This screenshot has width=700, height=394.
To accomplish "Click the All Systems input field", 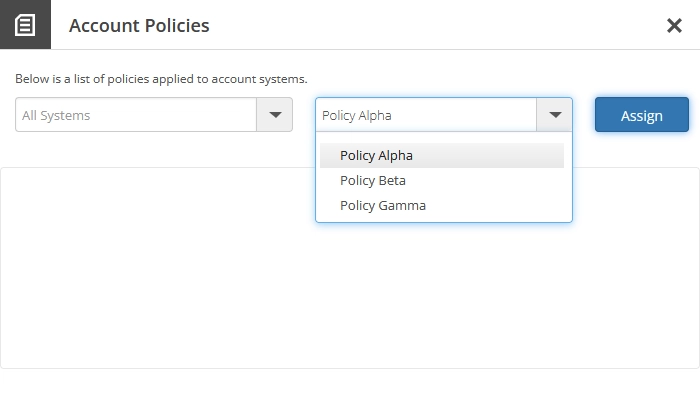I will click(x=136, y=115).
